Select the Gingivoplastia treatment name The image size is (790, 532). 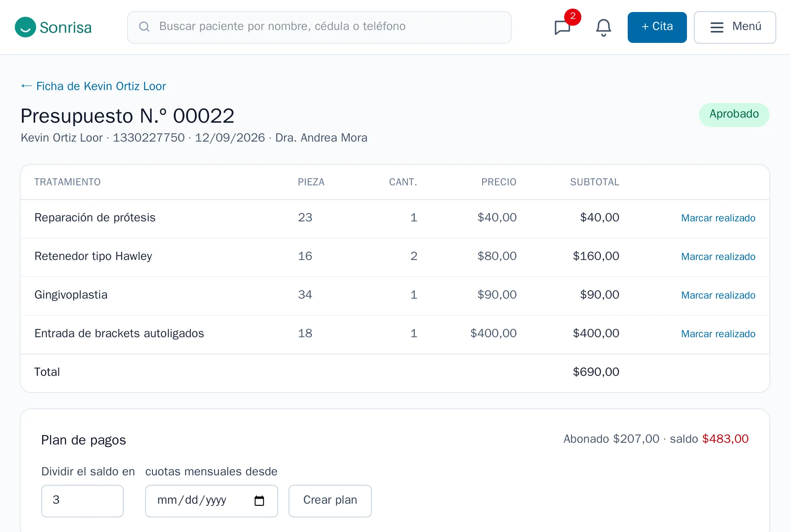[x=71, y=295]
